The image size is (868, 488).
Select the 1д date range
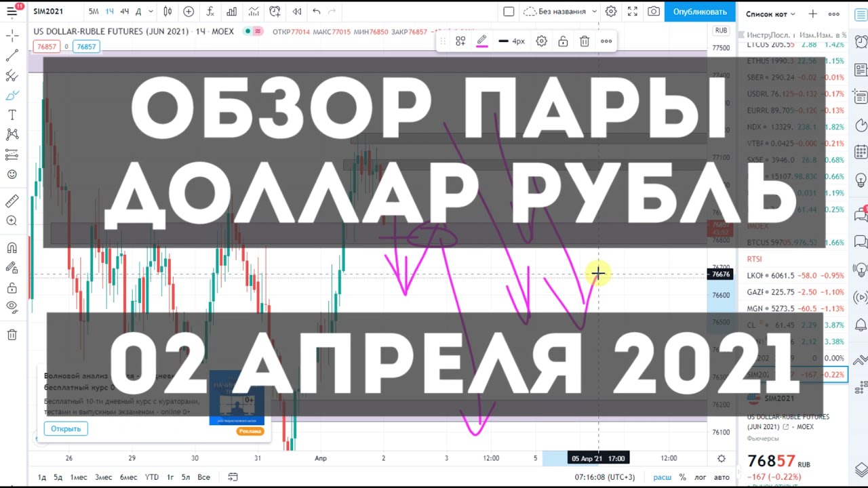click(x=42, y=477)
